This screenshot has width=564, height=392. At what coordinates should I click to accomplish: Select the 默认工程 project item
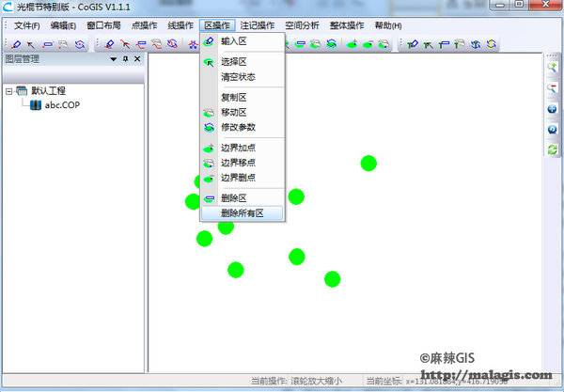click(48, 90)
